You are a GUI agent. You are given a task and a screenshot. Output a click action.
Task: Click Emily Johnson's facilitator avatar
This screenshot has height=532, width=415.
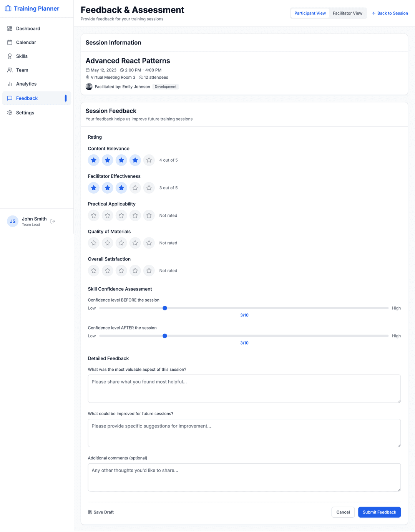89,87
